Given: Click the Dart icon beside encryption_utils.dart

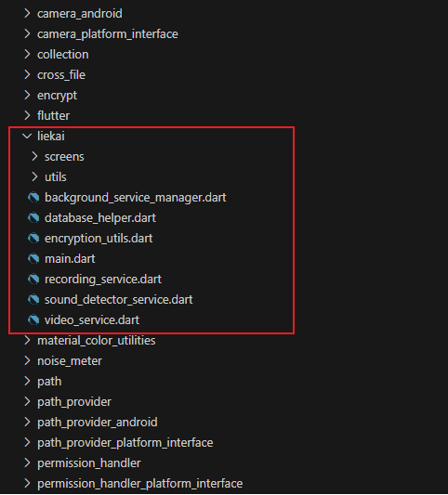Looking at the screenshot, I should pos(33,239).
